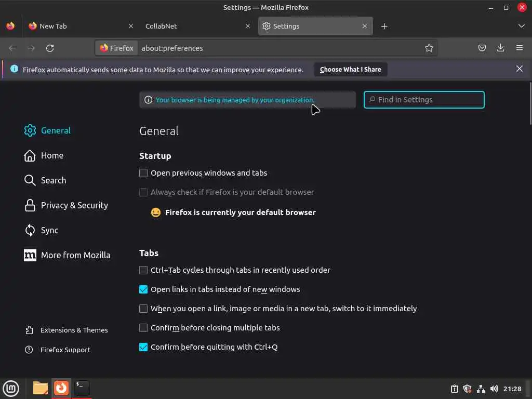Open the hamburger application menu
532x399 pixels.
pos(519,48)
